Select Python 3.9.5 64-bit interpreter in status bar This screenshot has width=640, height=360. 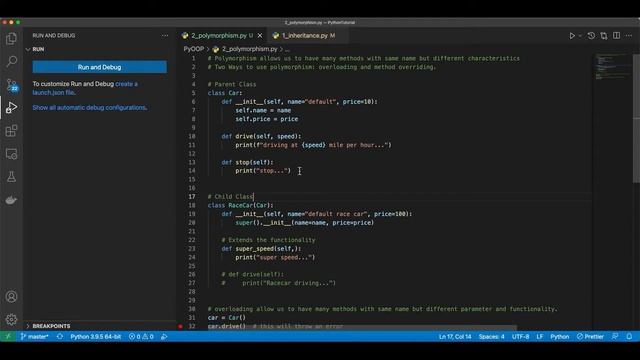(96, 337)
